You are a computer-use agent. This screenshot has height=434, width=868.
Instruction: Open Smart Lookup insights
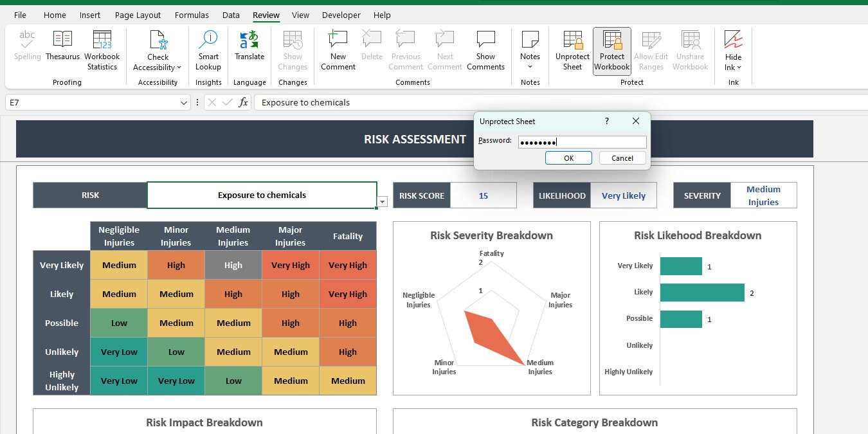208,51
